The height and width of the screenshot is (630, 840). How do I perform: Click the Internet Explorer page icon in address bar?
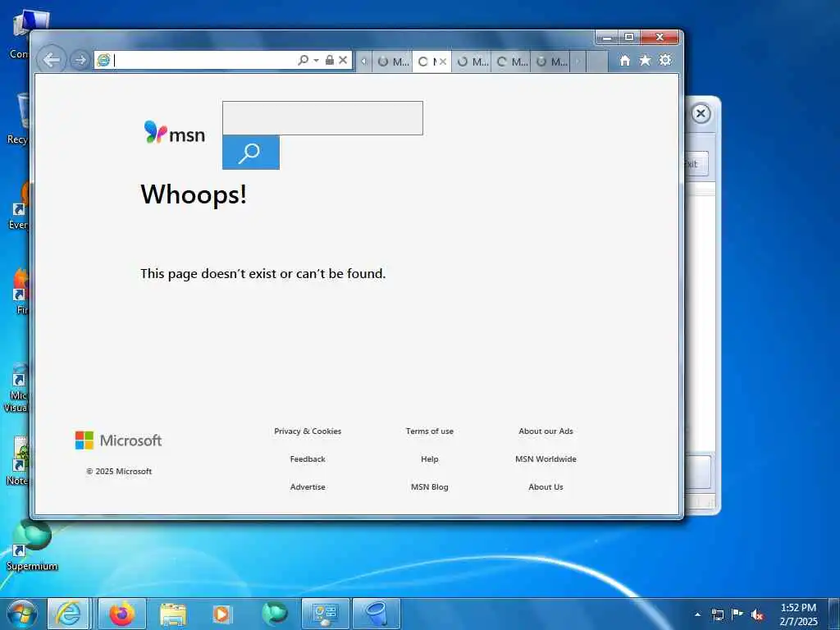tap(103, 61)
